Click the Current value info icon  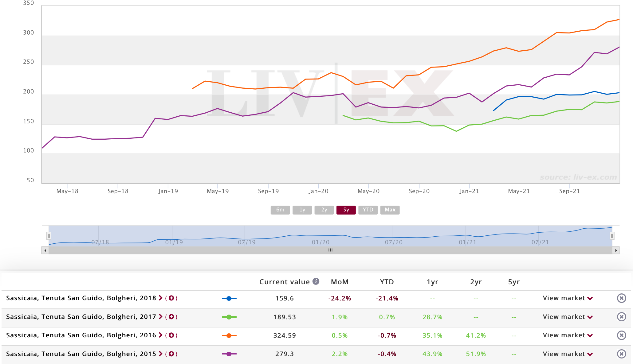316,281
